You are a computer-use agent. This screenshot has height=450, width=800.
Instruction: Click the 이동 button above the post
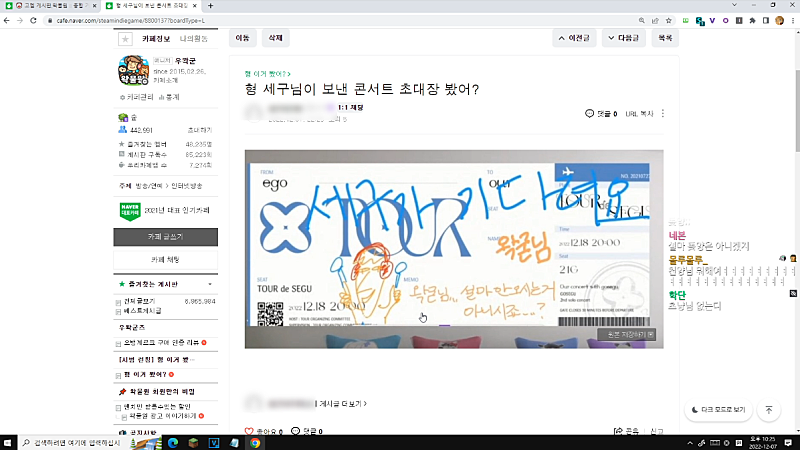tap(242, 38)
